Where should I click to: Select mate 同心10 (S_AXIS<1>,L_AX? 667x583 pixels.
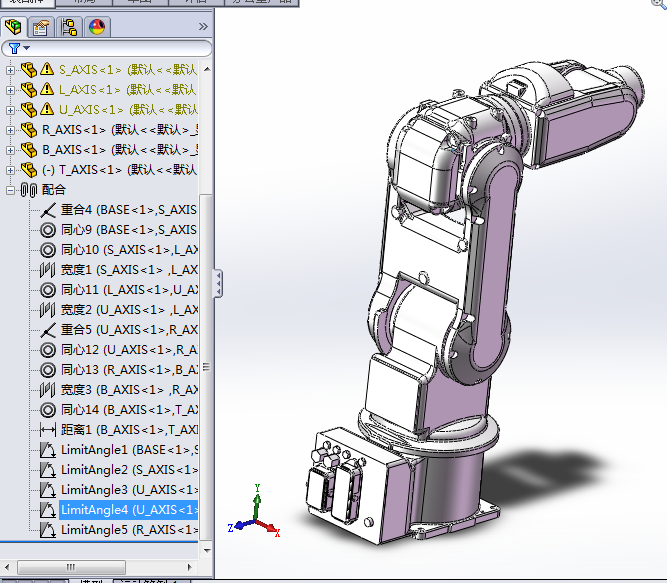(x=129, y=250)
